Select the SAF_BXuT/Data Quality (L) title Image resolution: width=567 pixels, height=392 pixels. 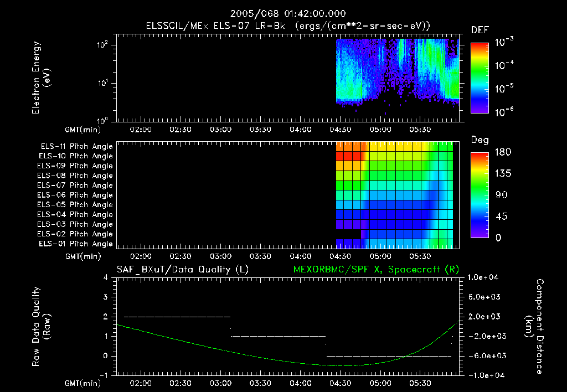click(183, 270)
